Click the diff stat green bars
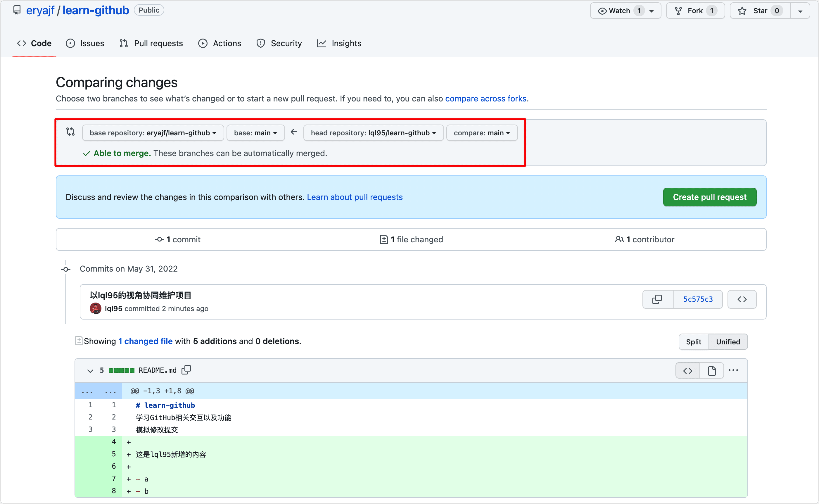Screen dimensions: 819x504 pos(121,370)
